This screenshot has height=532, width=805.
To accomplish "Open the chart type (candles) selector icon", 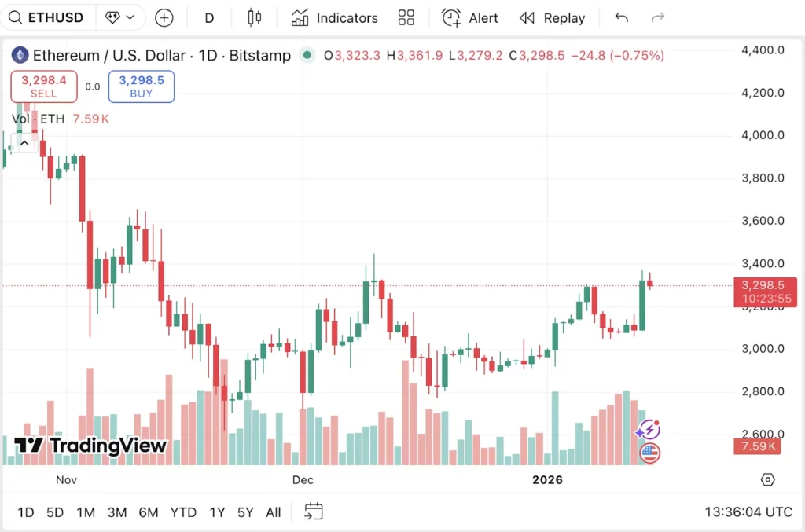I will tap(255, 17).
